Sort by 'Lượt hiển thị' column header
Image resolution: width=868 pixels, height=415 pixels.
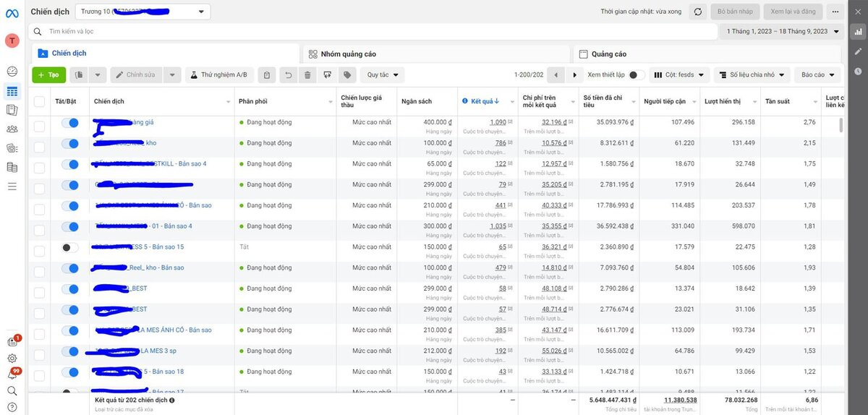tap(723, 101)
